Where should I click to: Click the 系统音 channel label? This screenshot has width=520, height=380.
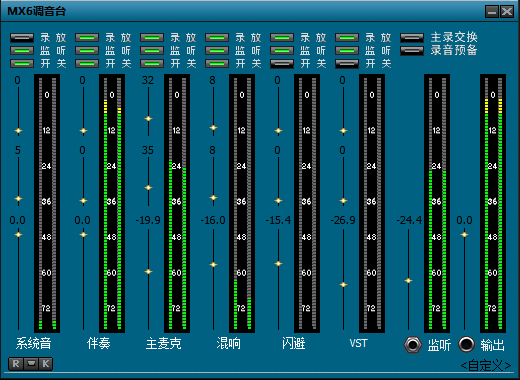(x=33, y=343)
